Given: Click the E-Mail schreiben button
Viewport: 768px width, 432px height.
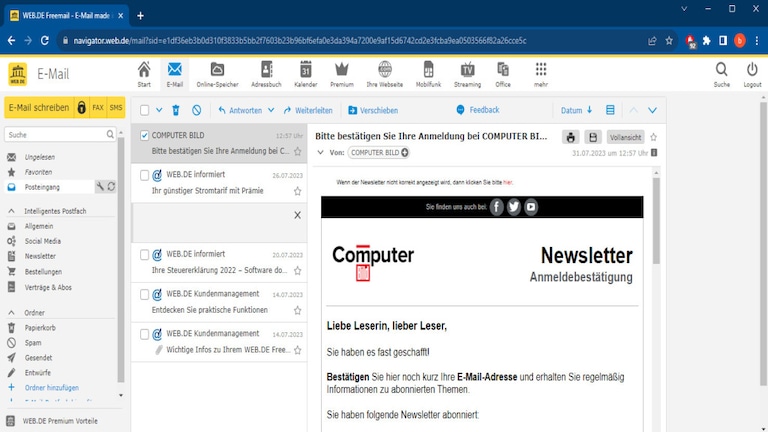Looking at the screenshot, I should click(38, 107).
